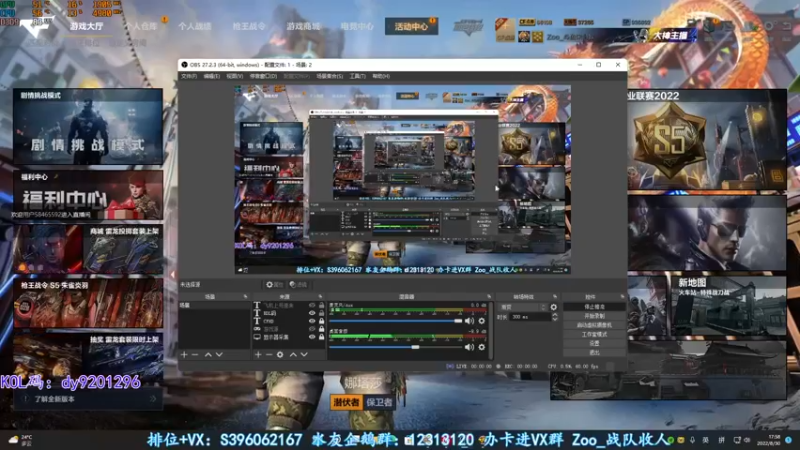Enable 工作室模式 studio mode button

click(x=594, y=334)
